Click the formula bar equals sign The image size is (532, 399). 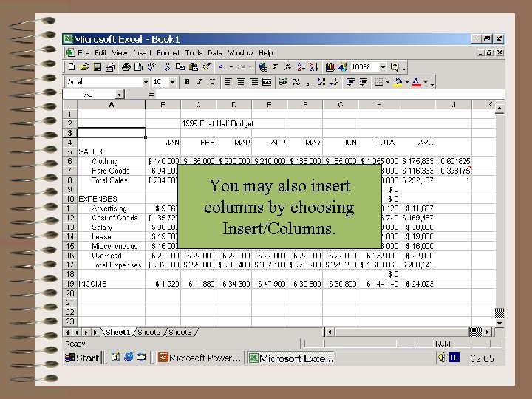[151, 95]
